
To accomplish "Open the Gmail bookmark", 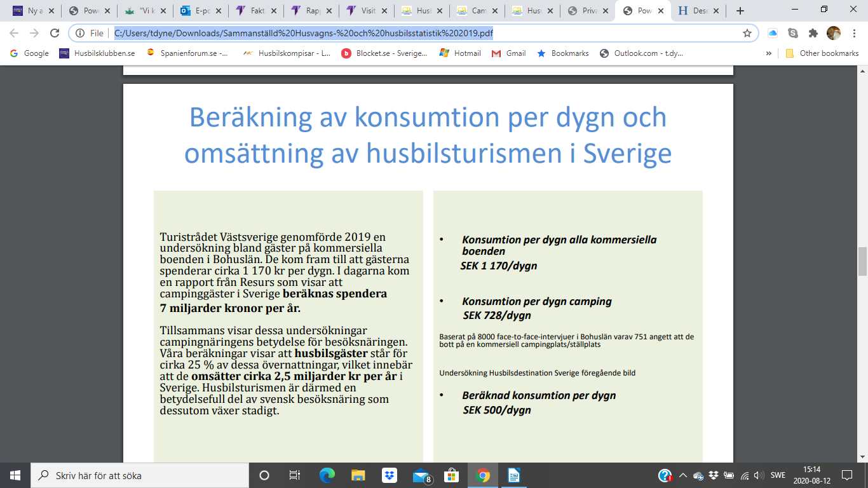I will (x=508, y=53).
